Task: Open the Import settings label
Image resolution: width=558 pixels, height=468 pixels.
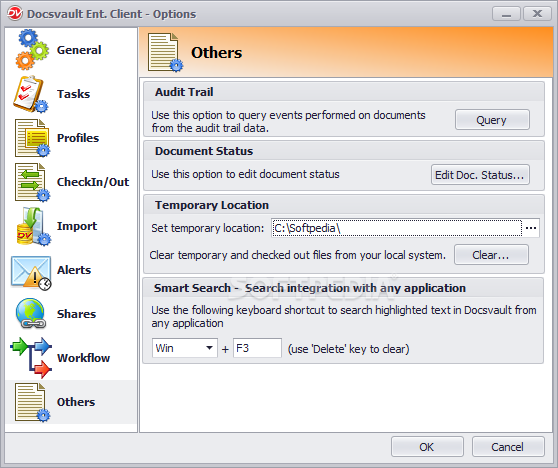Action: point(77,226)
